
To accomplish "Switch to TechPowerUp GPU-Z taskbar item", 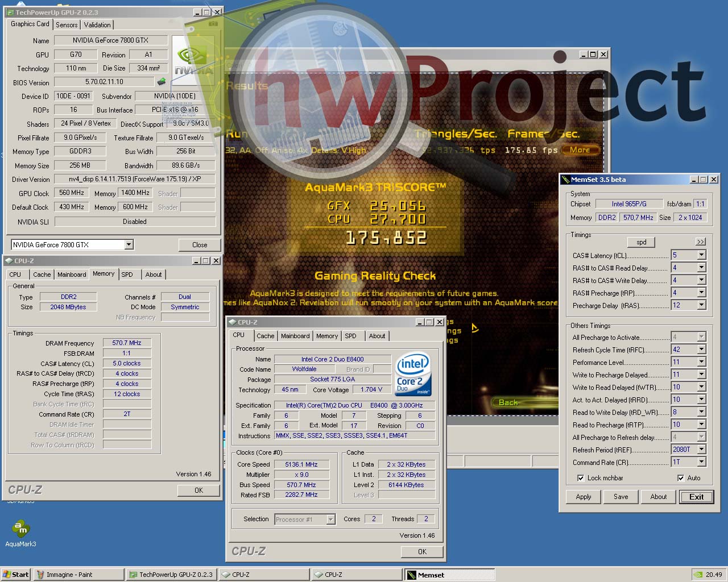I will click(172, 575).
